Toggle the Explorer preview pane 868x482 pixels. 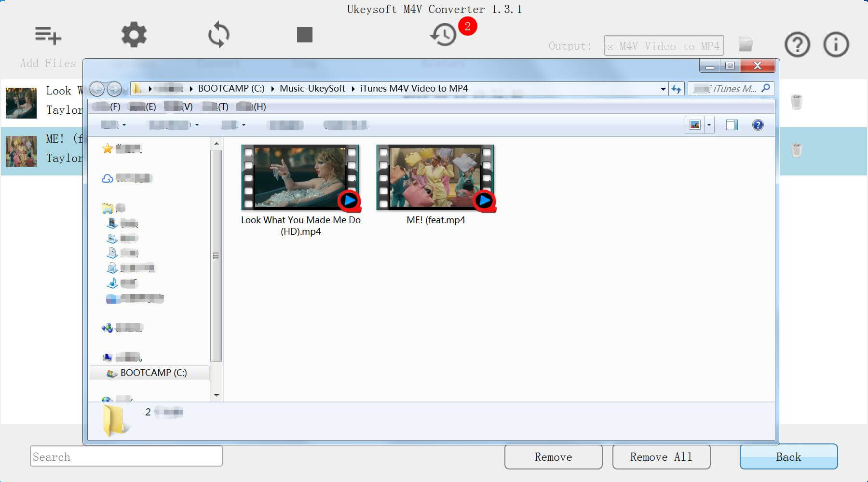(732, 125)
